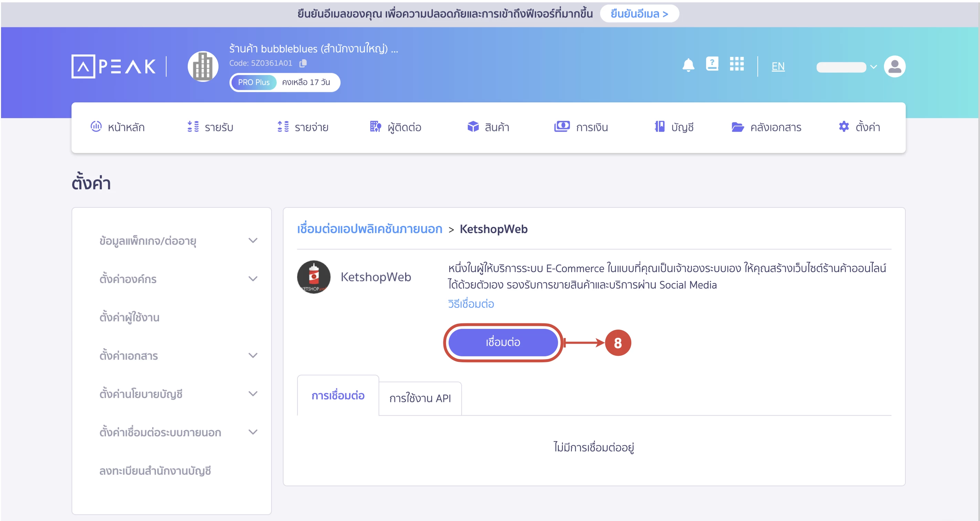
Task: Click the KetshopWeb logo
Action: click(314, 277)
